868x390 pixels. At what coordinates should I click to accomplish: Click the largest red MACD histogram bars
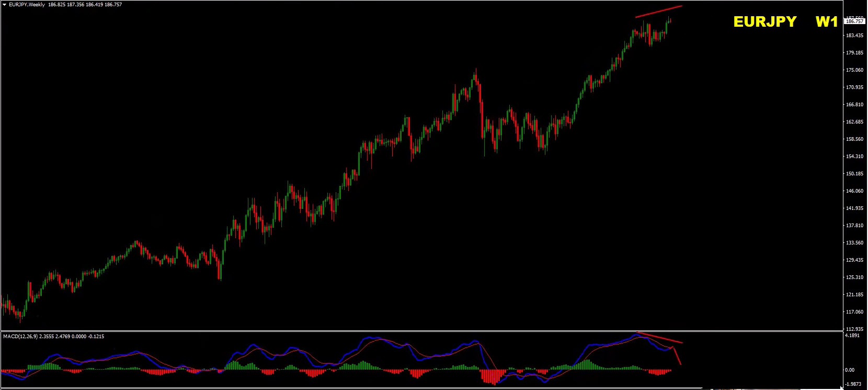point(492,376)
